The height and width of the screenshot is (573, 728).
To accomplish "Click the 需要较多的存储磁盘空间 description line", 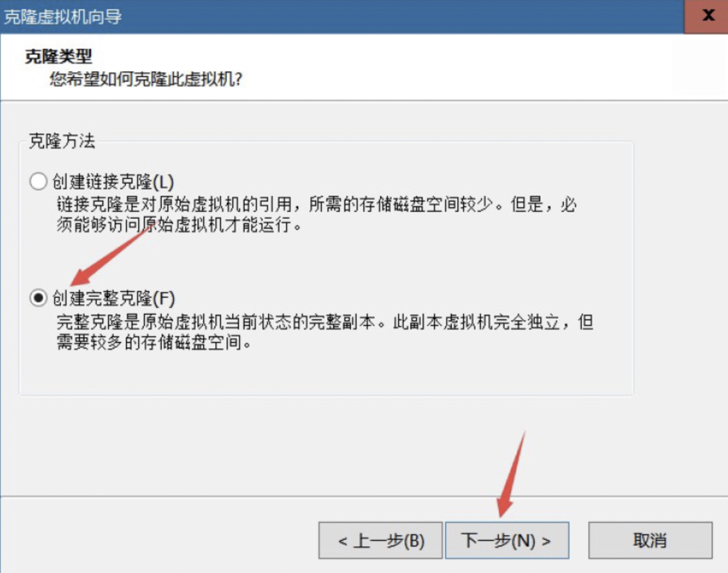I will (x=154, y=343).
